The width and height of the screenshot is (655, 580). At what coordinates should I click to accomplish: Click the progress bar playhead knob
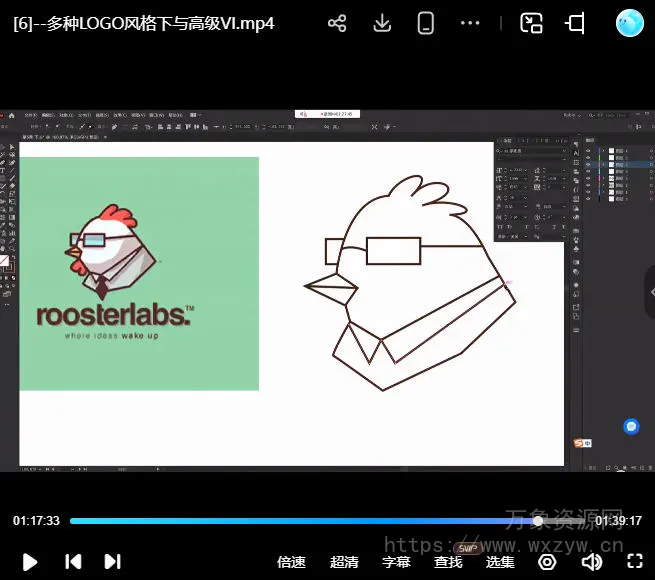538,521
